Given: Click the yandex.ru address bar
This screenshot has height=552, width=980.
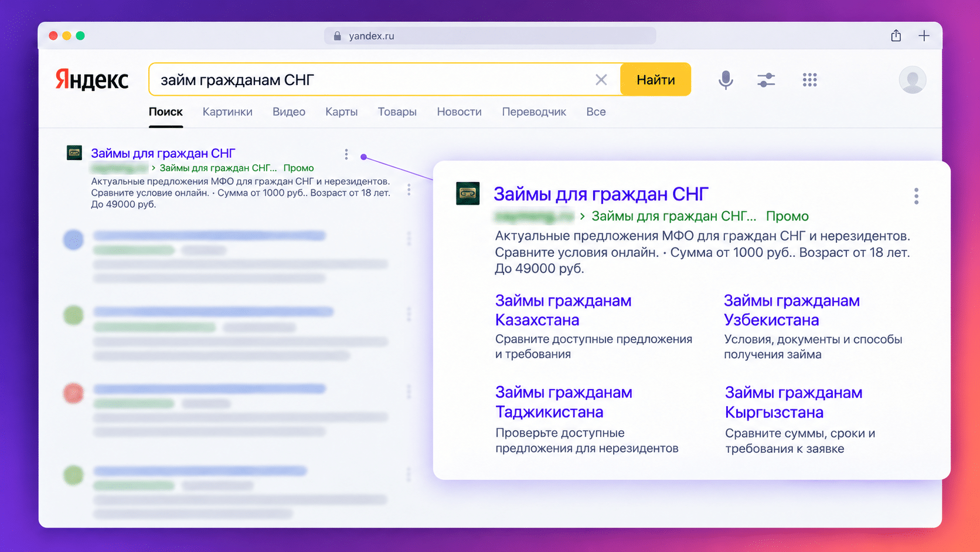Looking at the screenshot, I should 490,36.
